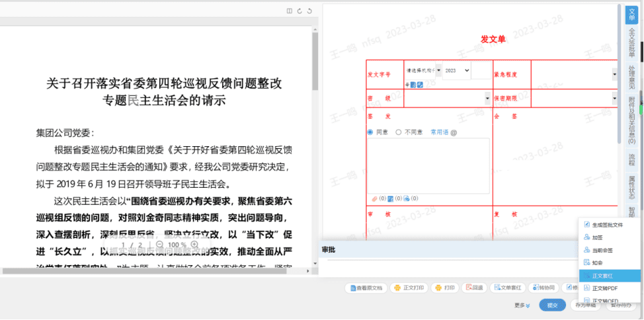The image size is (644, 320).
Task: Open the 2023 year dropdown
Action: 456,70
